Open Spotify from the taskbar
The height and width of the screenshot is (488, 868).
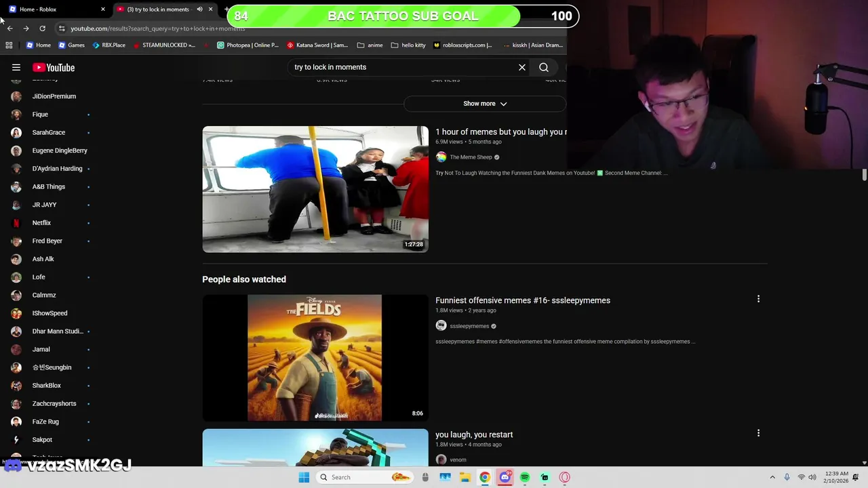click(525, 477)
